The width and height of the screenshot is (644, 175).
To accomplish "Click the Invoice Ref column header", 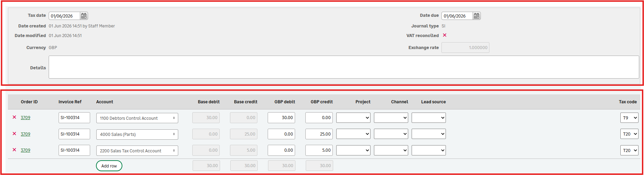I will pos(70,102).
